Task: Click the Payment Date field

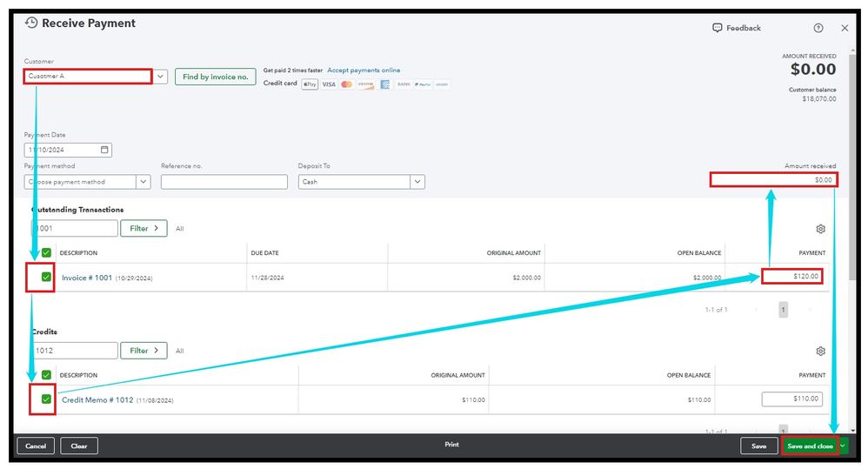Action: click(x=68, y=150)
